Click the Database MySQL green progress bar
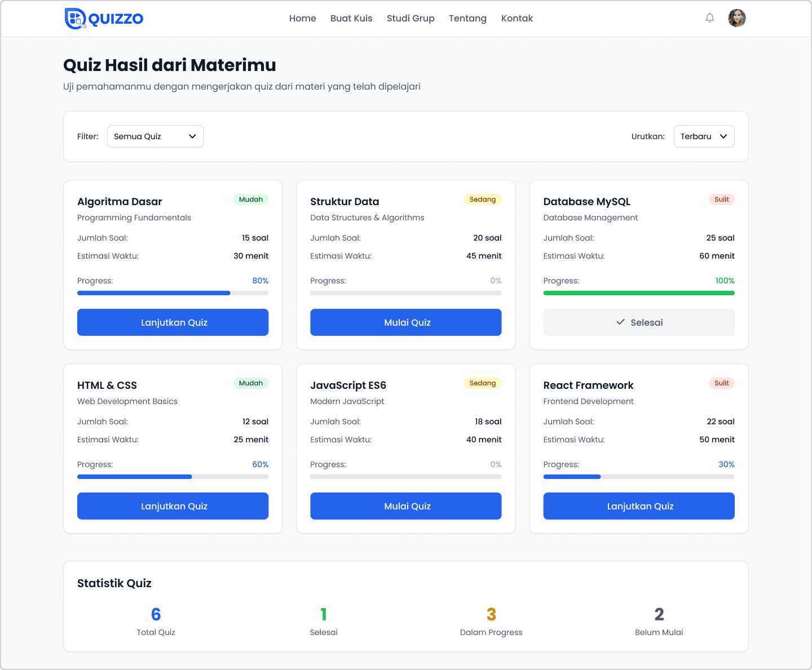 tap(639, 293)
